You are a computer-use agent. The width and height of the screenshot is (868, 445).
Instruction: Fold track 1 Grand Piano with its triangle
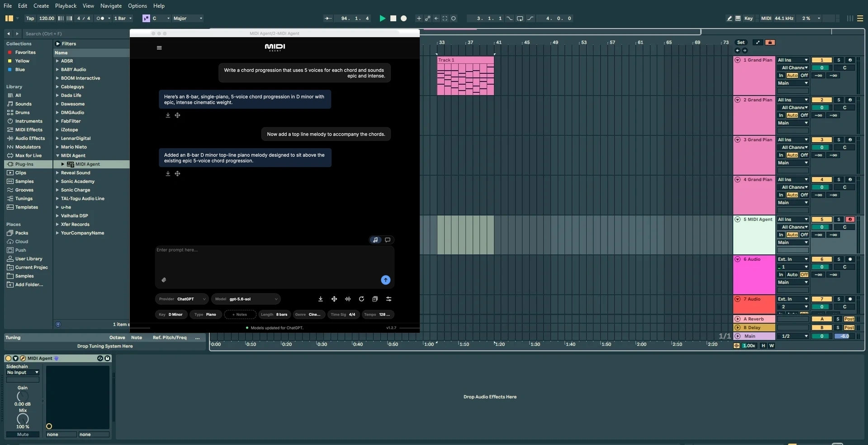pyautogui.click(x=738, y=60)
